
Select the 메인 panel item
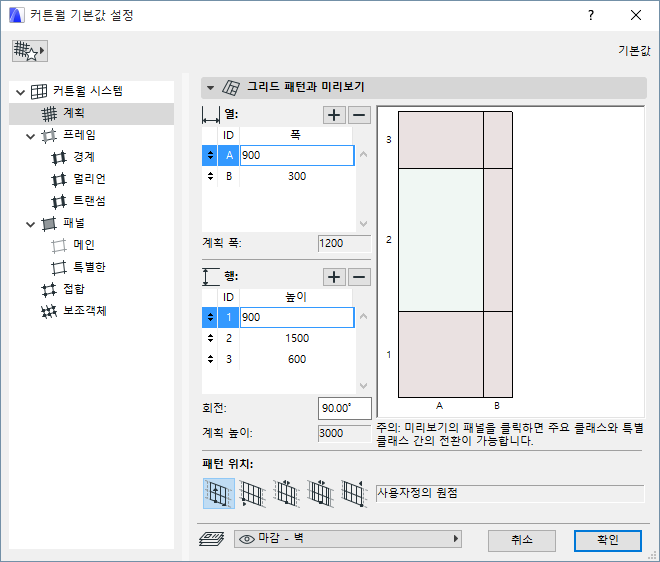(83, 245)
